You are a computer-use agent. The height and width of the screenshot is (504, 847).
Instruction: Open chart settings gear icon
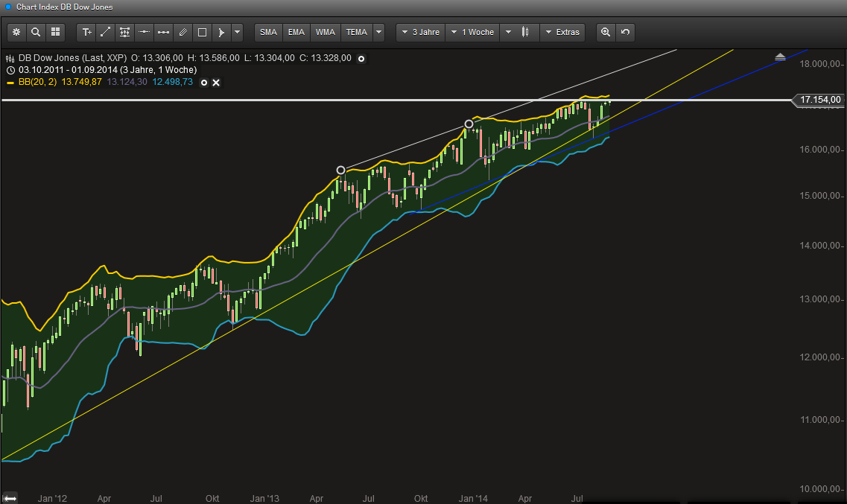16,32
